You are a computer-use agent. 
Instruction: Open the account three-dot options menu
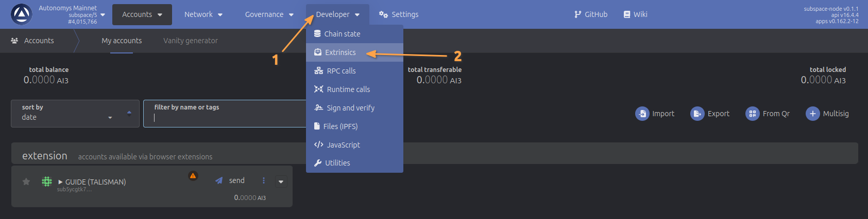(264, 180)
